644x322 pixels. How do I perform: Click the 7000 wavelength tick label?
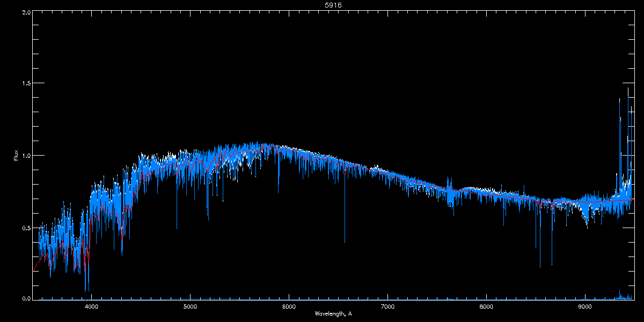tap(387, 307)
